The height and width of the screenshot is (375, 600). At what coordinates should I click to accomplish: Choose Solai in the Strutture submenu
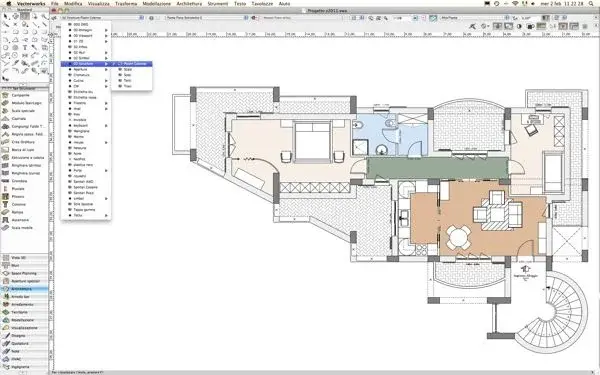[x=132, y=75]
